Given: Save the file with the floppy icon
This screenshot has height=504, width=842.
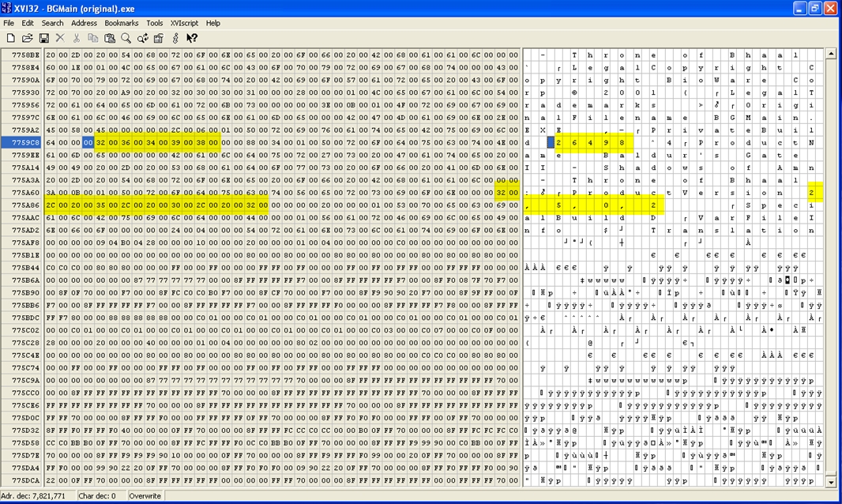Looking at the screenshot, I should point(44,38).
